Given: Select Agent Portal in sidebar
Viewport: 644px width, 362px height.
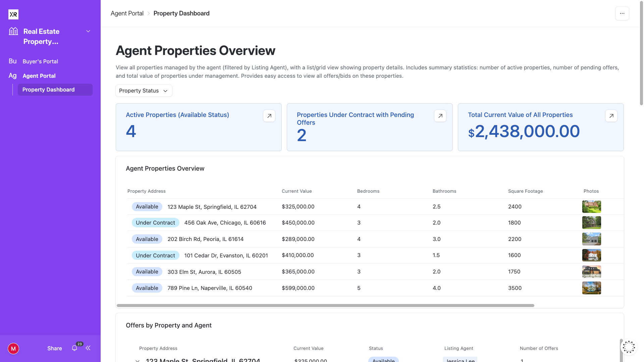Looking at the screenshot, I should point(39,76).
